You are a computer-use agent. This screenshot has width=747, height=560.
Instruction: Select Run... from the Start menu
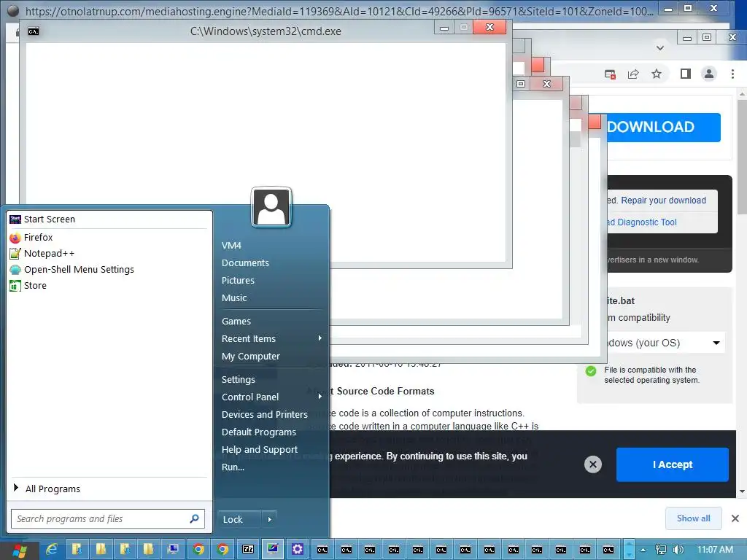(233, 467)
